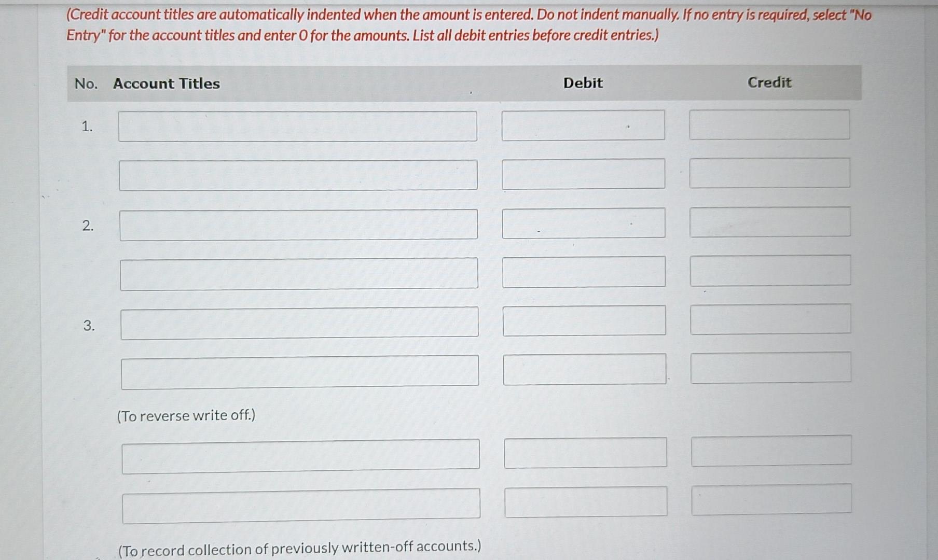Click the second Debit field under entry 1
This screenshot has height=560, width=938.
coord(584,174)
